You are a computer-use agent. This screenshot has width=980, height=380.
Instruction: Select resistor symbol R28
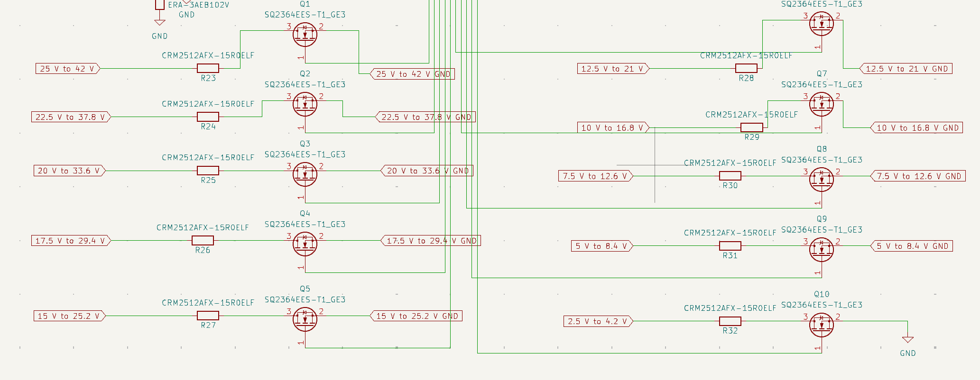746,68
